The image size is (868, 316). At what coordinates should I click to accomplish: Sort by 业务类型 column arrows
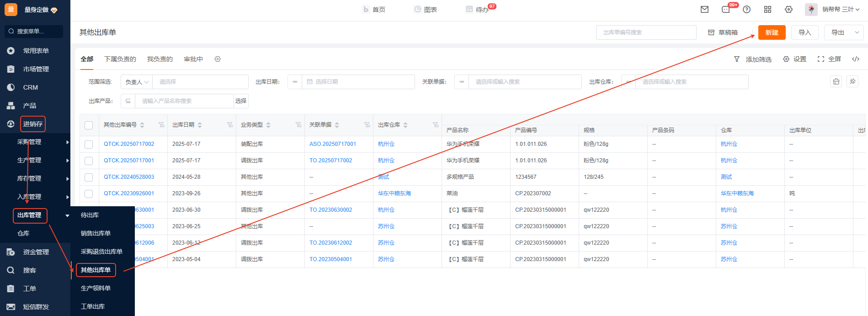tap(268, 125)
